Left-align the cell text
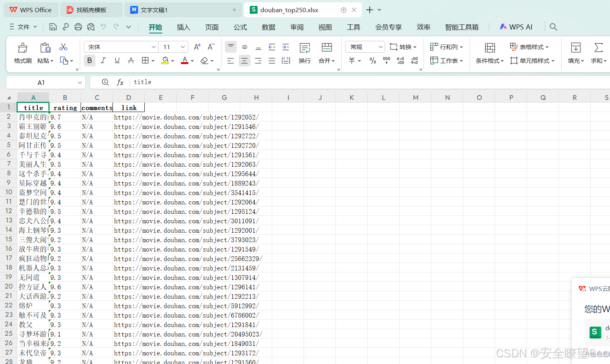The height and width of the screenshot is (364, 610). pos(230,61)
